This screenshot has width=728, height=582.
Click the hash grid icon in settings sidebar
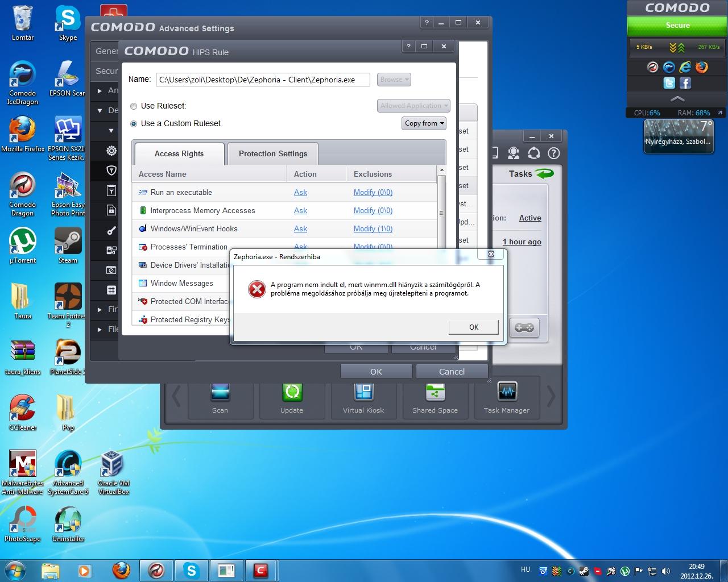click(111, 290)
